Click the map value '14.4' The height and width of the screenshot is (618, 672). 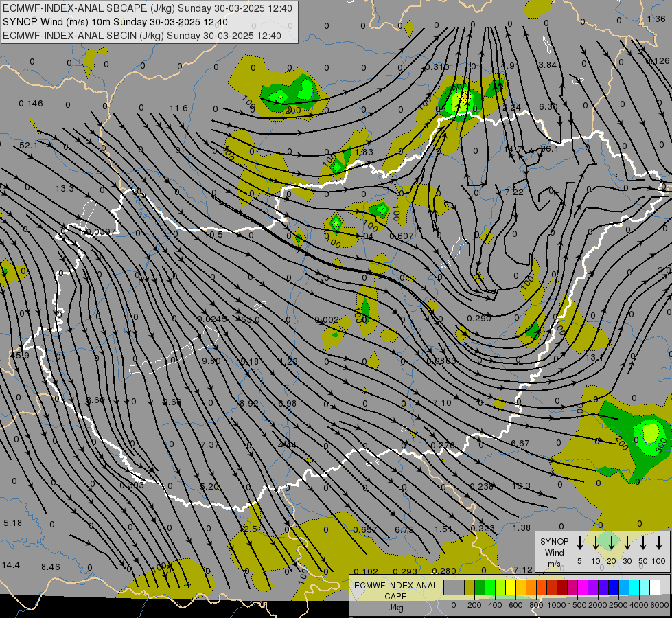coord(11,565)
